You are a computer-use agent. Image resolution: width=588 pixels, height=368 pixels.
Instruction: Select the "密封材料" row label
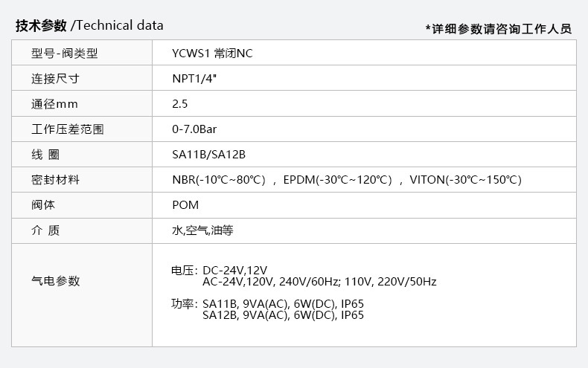point(56,180)
